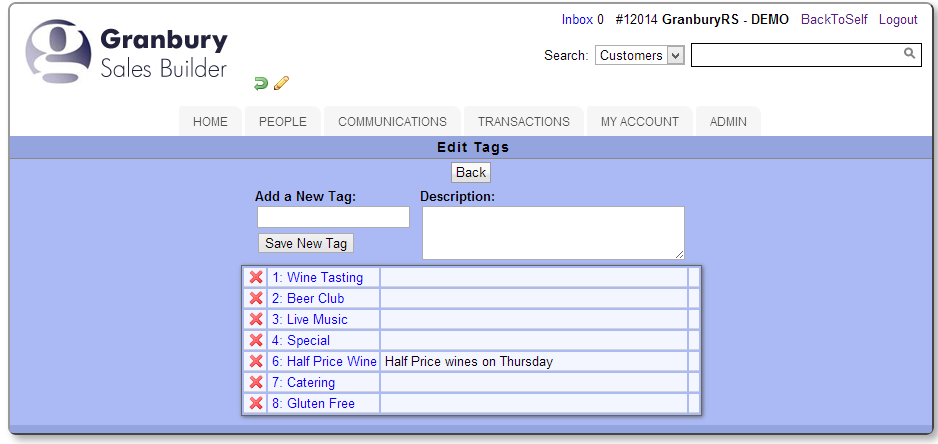Click red X beside Special tag
The width and height of the screenshot is (938, 444).
256,341
